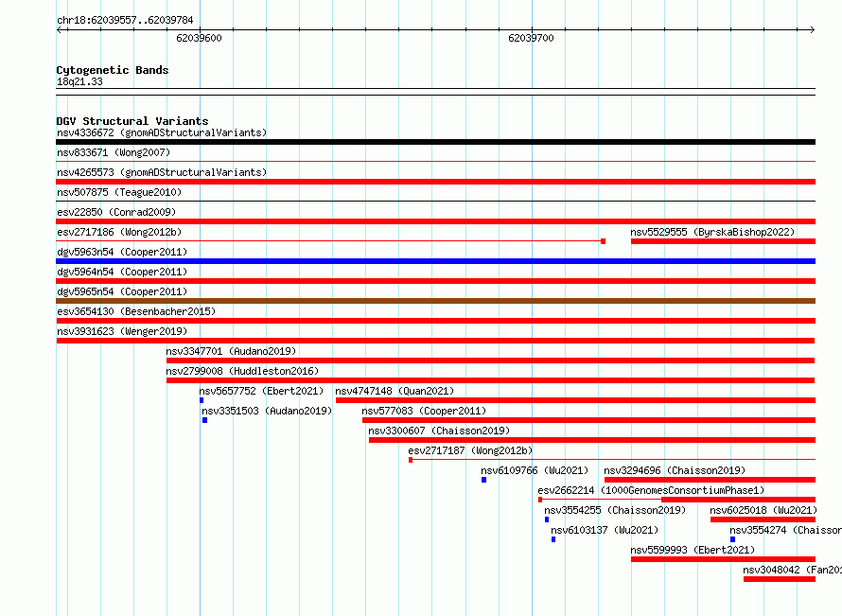Viewport: 842px width, 616px height.
Task: Click the nsv4336672 black variant bar
Action: [x=435, y=142]
